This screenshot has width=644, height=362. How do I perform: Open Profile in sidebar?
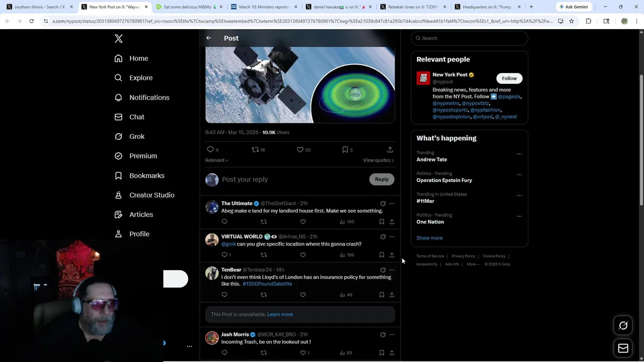(132, 234)
